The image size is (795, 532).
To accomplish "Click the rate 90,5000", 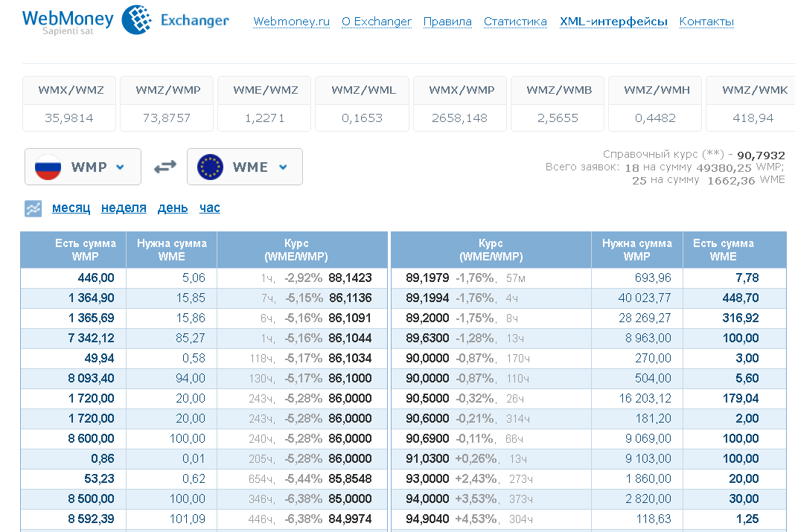I will point(427,399).
